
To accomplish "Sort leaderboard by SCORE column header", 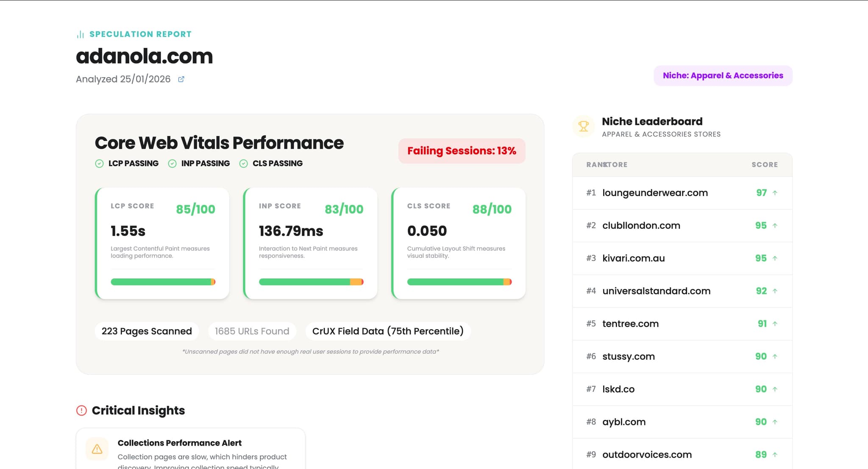I will pyautogui.click(x=764, y=164).
